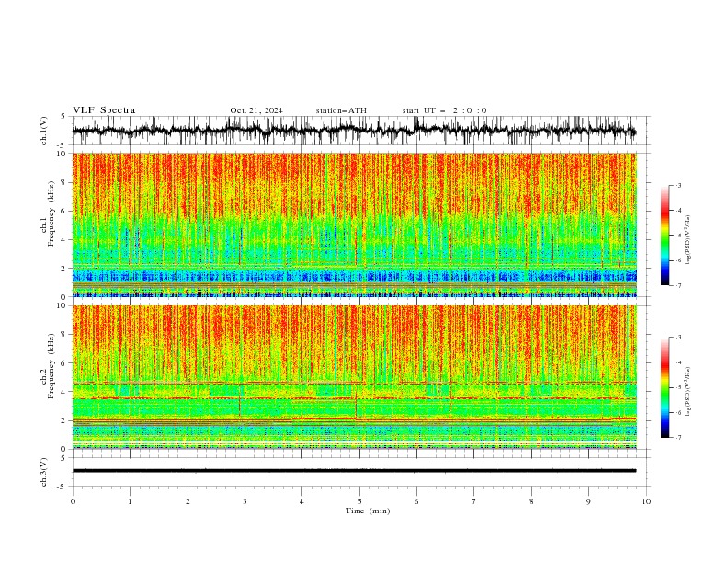Select the 'Time (min)' x-axis label
The width and height of the screenshot is (728, 563).
pyautogui.click(x=368, y=511)
